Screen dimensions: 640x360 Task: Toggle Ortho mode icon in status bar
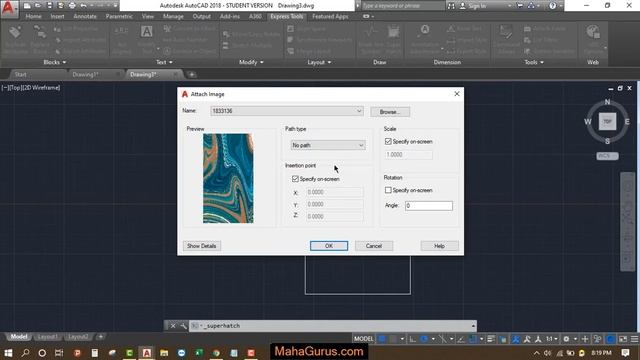(413, 339)
